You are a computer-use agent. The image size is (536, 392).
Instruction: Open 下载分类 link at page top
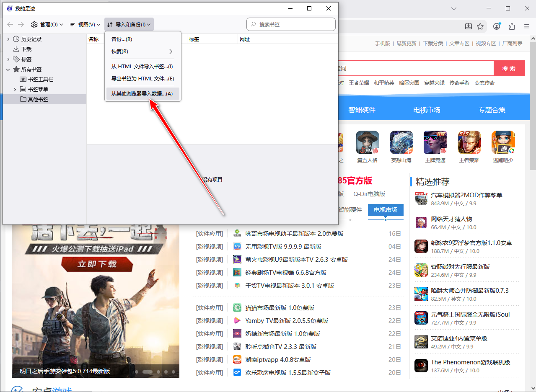[x=433, y=43]
